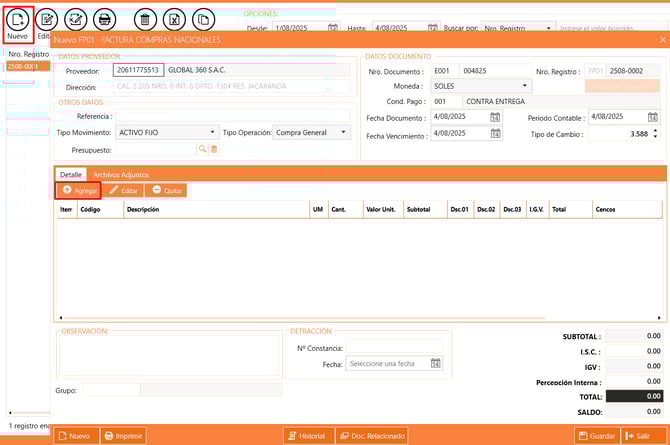Click the CONTRA ENTREGA payment description field
Image resolution: width=670 pixels, height=445 pixels.
pyautogui.click(x=561, y=101)
